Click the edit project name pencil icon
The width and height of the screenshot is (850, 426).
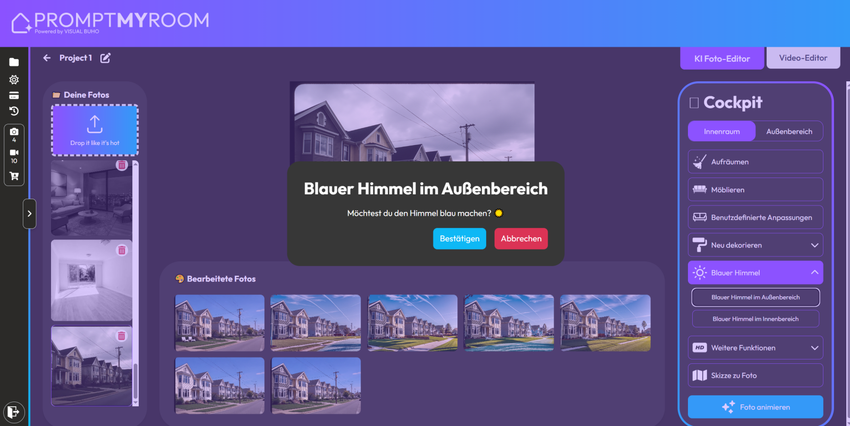[105, 58]
